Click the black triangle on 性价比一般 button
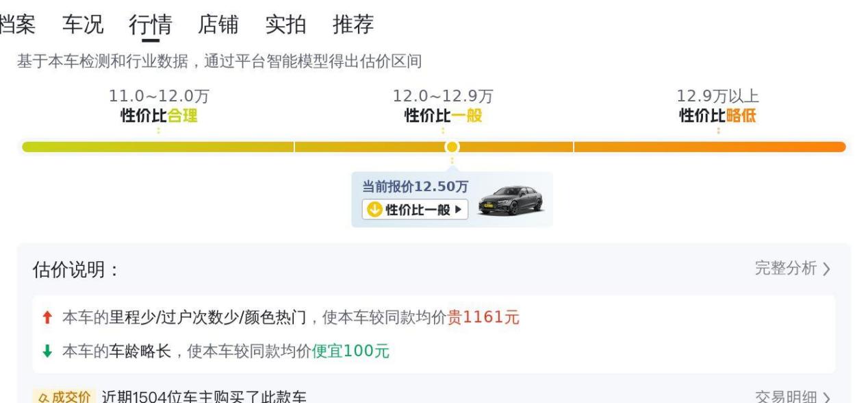 click(458, 210)
